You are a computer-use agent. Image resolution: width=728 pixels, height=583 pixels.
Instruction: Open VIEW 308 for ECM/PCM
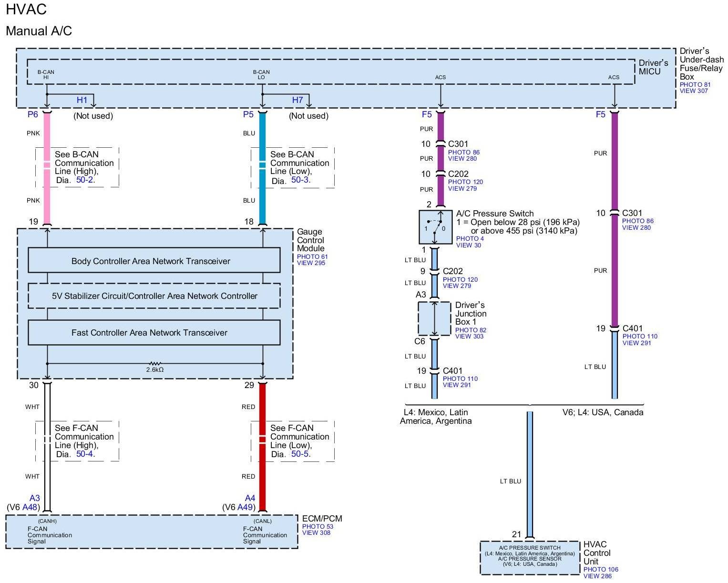(316, 533)
